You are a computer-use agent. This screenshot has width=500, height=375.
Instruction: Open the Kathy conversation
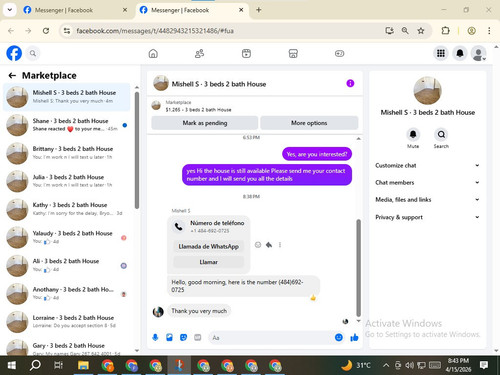67,209
